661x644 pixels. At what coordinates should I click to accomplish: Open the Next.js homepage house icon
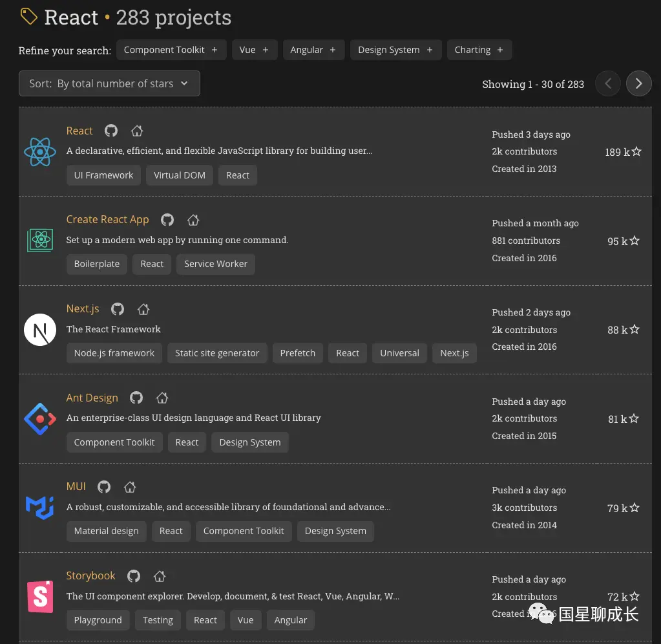click(x=143, y=309)
